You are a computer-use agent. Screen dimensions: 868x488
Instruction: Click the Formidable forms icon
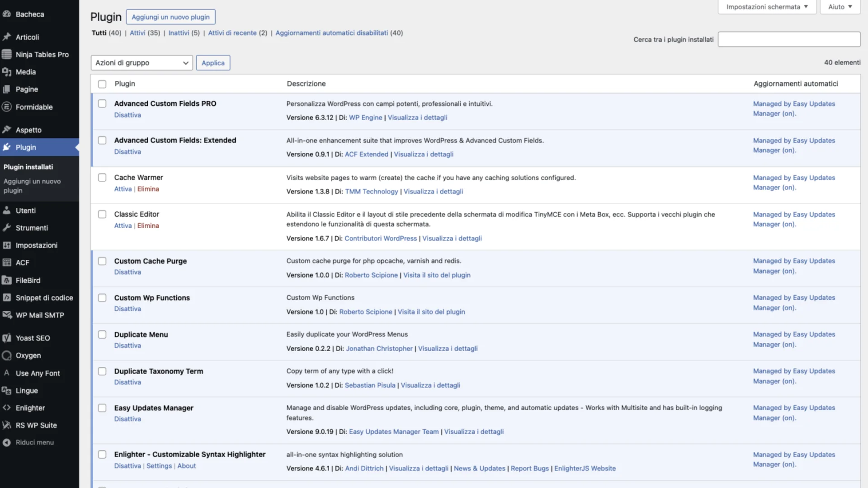click(7, 107)
